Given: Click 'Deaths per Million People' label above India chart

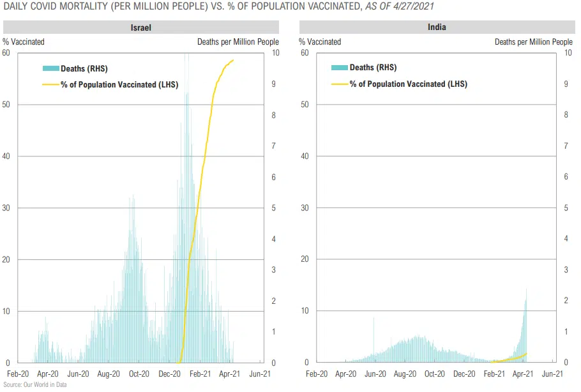Looking at the screenshot, I should click(x=533, y=41).
